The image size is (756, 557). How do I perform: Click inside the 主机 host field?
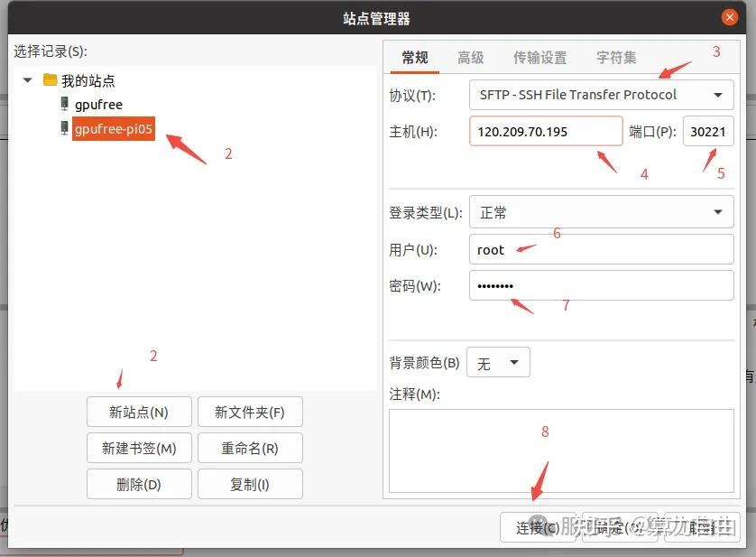coord(545,131)
